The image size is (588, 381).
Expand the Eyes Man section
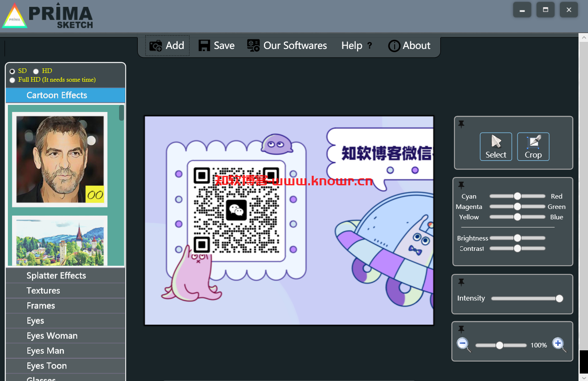click(x=66, y=351)
